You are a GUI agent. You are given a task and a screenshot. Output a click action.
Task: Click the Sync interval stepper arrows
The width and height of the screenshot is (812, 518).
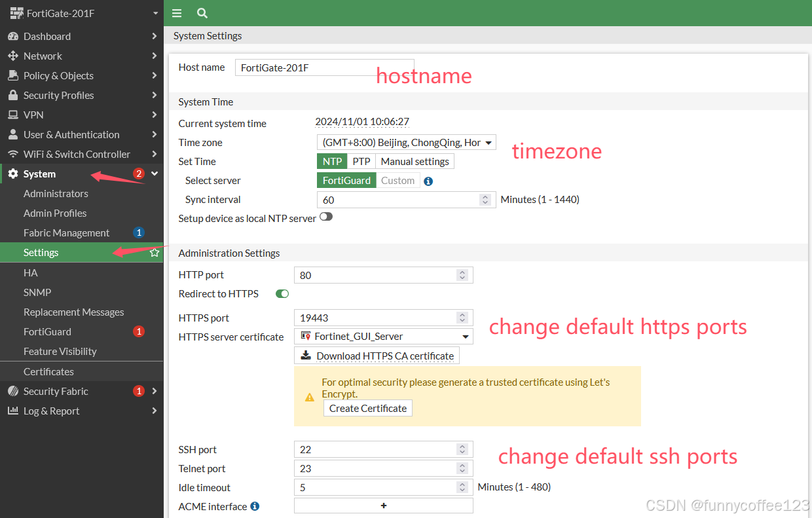click(485, 200)
